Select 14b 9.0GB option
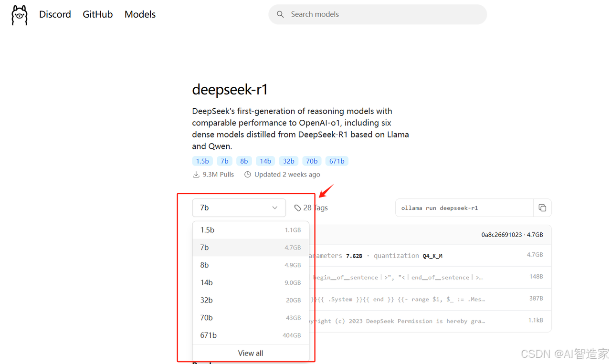This screenshot has height=364, width=611. (x=251, y=282)
